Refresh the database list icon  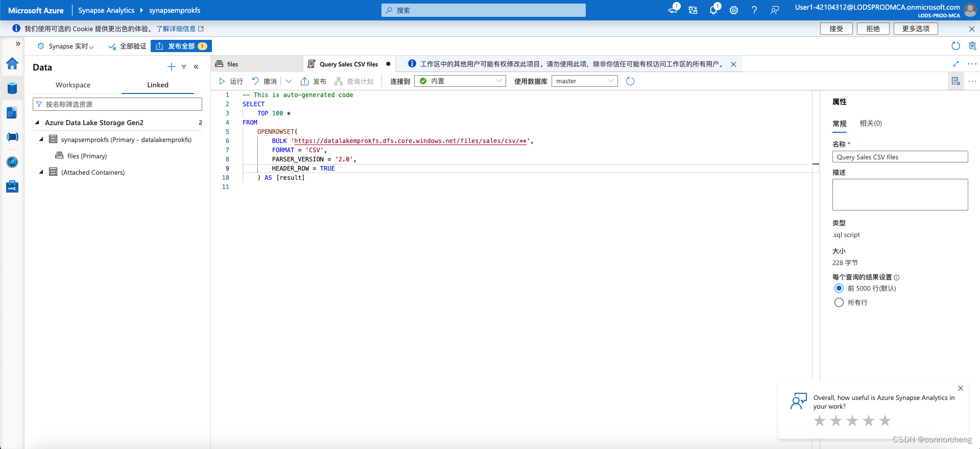[630, 81]
